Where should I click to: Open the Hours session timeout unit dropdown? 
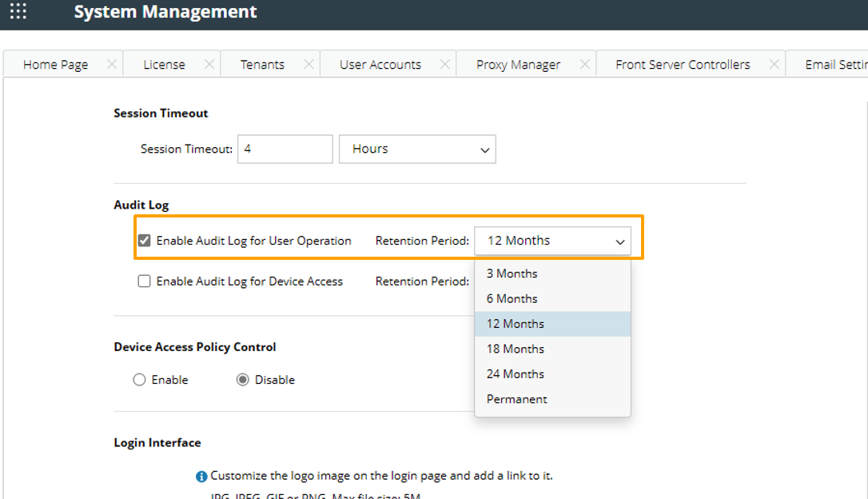point(417,150)
